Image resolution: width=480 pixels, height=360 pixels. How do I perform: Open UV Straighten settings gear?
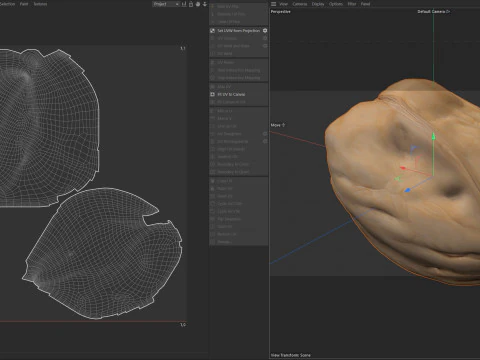pyautogui.click(x=265, y=134)
